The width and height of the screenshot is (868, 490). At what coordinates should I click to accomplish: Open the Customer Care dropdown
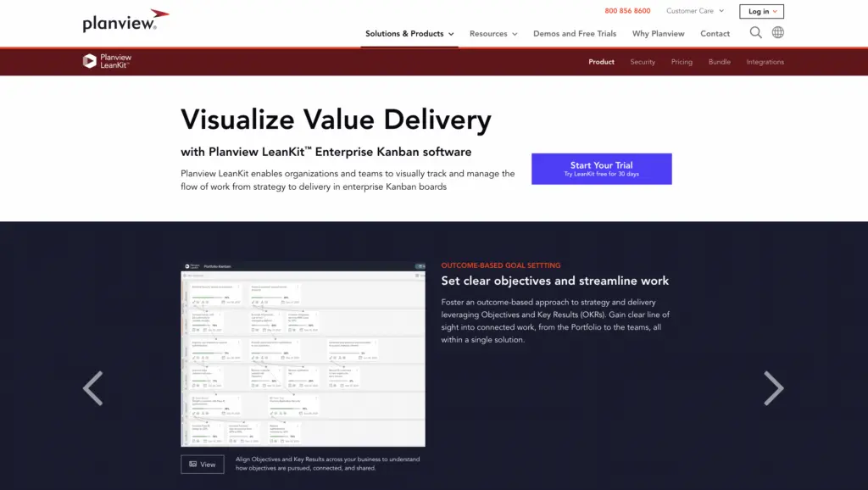coord(695,11)
